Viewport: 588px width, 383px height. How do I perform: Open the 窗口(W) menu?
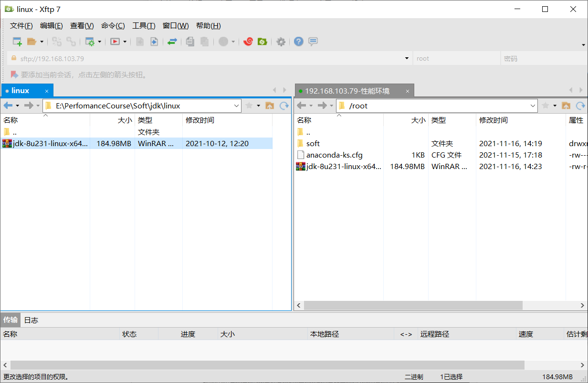coord(176,26)
